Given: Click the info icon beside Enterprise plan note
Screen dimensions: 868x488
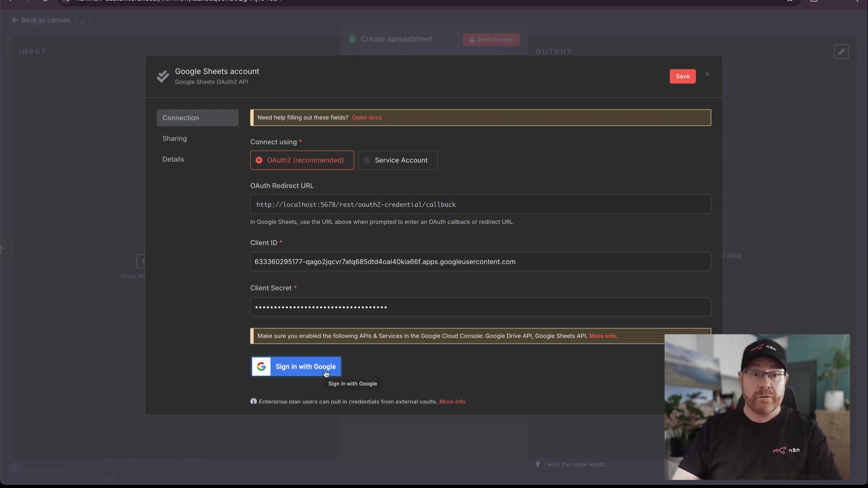Looking at the screenshot, I should (x=254, y=401).
